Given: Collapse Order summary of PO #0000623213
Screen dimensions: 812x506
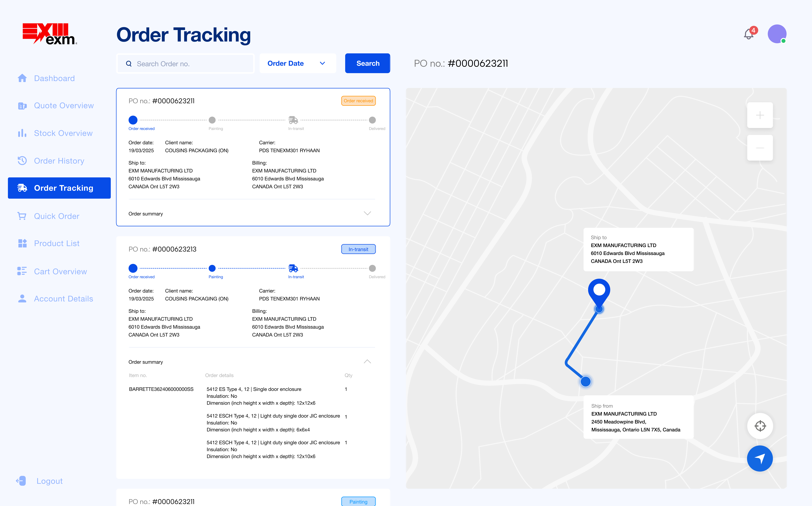Looking at the screenshot, I should (x=367, y=362).
